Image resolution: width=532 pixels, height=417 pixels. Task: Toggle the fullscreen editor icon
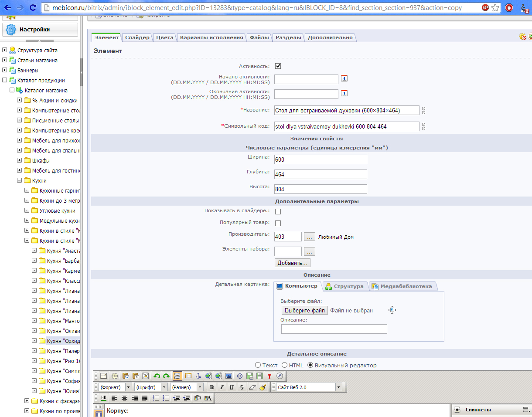104,376
